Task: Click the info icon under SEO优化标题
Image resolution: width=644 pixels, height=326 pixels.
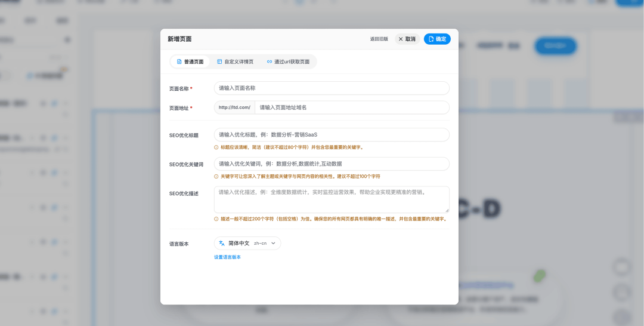Action: click(x=216, y=147)
